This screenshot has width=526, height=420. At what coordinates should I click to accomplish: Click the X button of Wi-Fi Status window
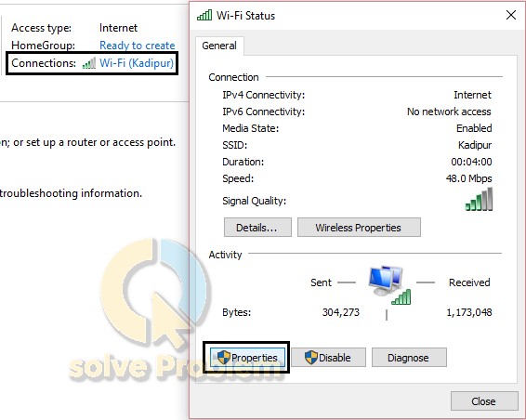pyautogui.click(x=511, y=15)
